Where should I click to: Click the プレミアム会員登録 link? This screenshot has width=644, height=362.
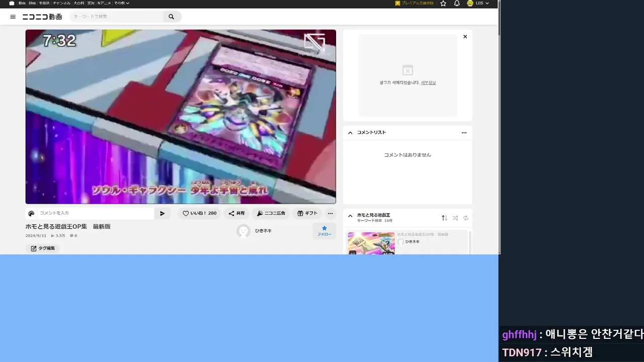click(x=415, y=3)
